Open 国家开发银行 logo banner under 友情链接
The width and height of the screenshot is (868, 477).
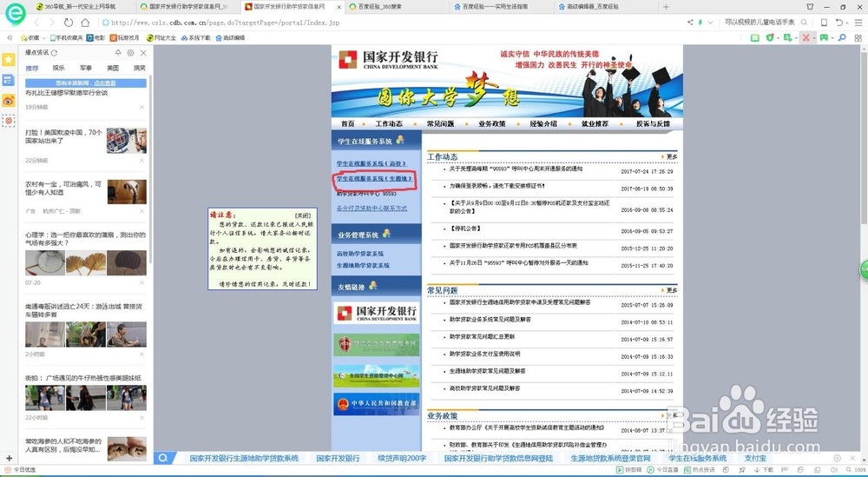click(377, 314)
